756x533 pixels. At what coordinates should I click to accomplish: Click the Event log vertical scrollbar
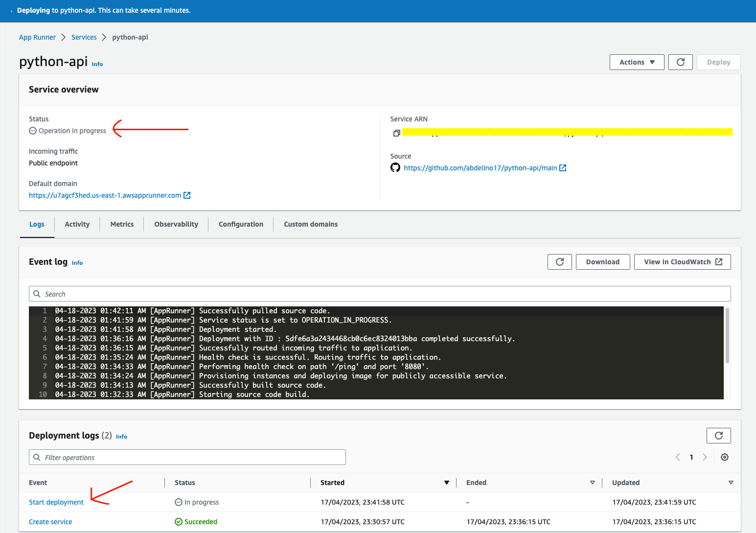(727, 336)
